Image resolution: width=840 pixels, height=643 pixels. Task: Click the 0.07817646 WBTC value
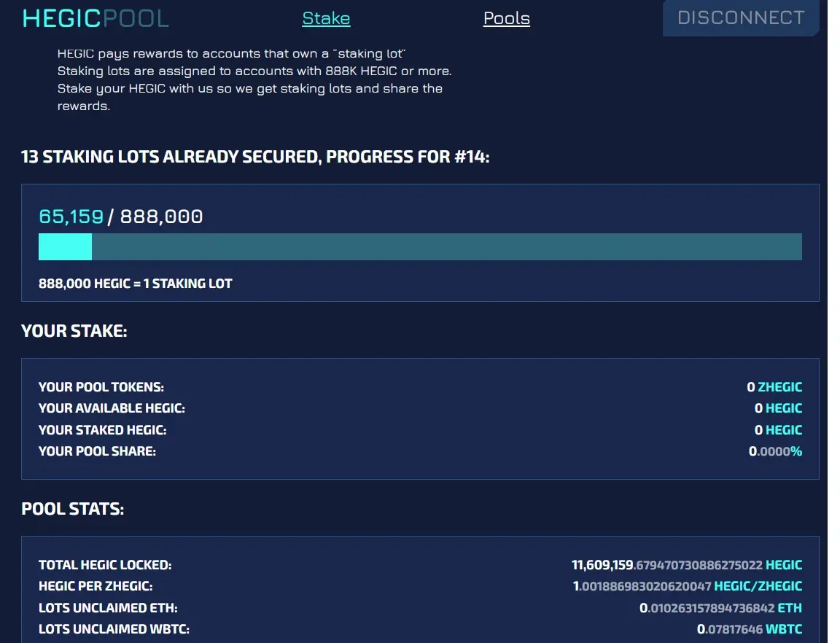(750, 629)
